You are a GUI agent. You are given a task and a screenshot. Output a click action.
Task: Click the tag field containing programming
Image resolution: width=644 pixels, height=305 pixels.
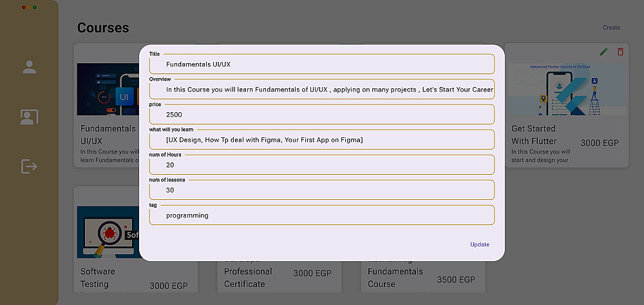[x=322, y=215]
